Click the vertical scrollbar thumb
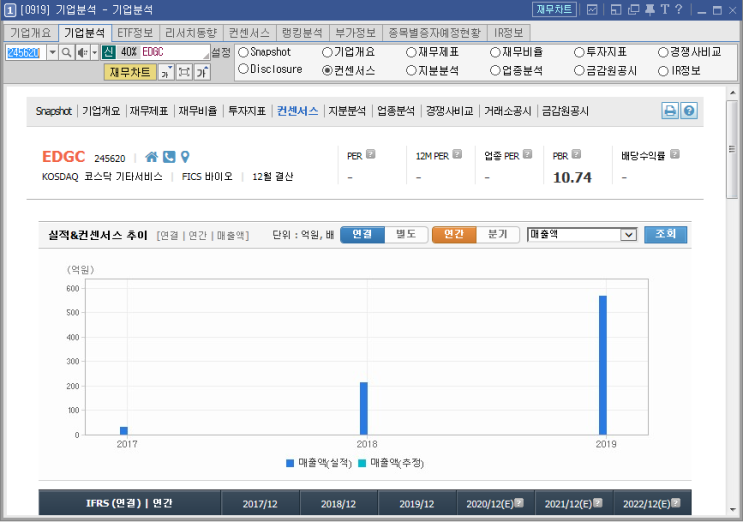This screenshot has width=743, height=522. (x=732, y=149)
